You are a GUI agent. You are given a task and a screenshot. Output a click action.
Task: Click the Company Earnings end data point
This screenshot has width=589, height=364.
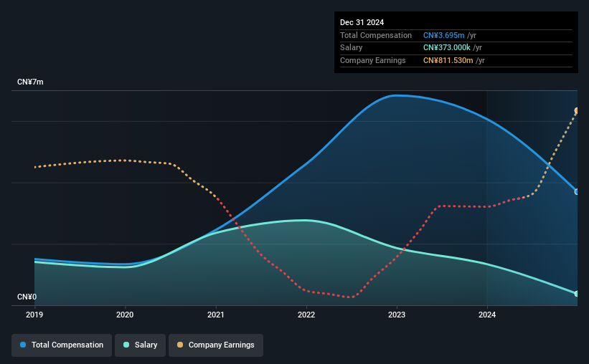point(577,110)
